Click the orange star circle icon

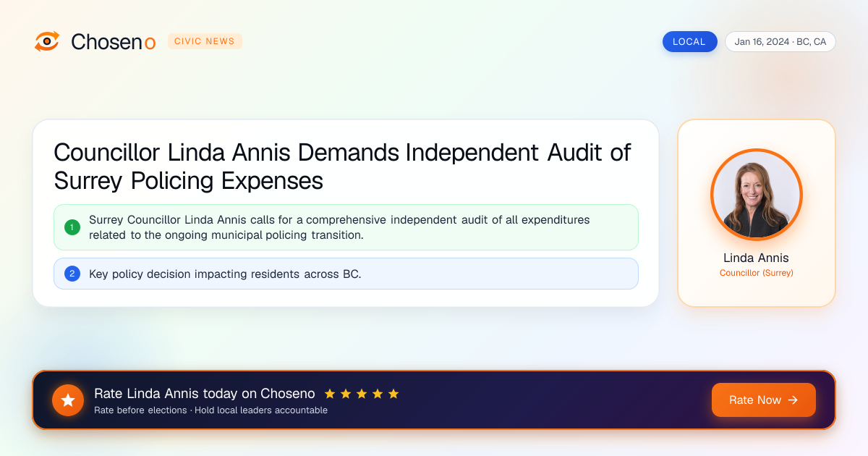pyautogui.click(x=68, y=400)
